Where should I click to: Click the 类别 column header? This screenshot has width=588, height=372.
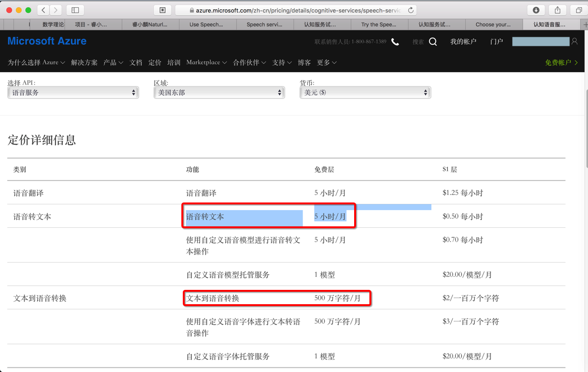click(20, 170)
